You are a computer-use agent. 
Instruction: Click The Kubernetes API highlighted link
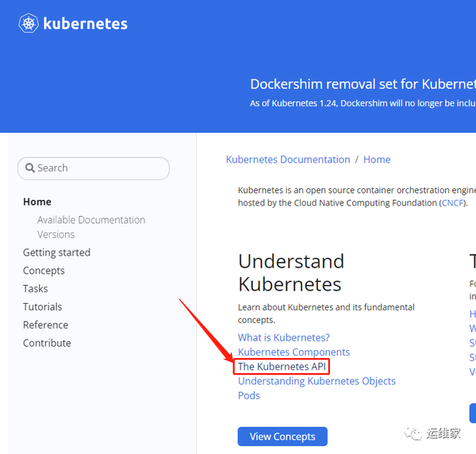pyautogui.click(x=282, y=367)
